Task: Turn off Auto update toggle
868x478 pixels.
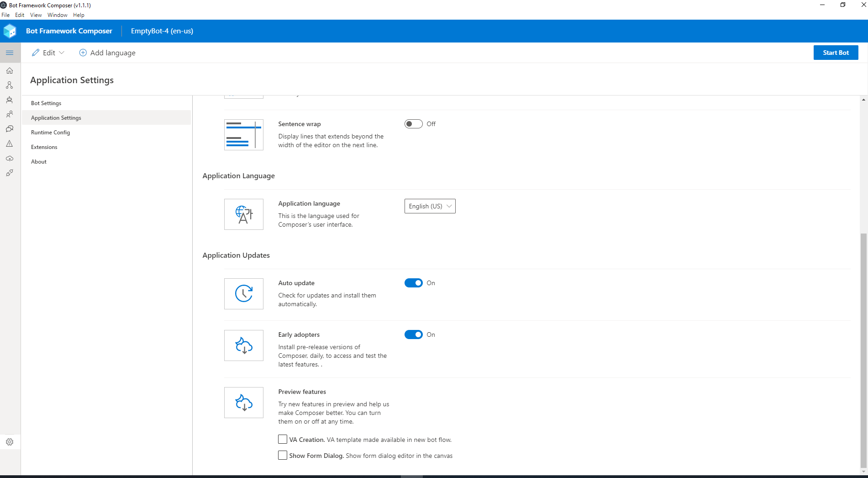Action: pyautogui.click(x=414, y=283)
